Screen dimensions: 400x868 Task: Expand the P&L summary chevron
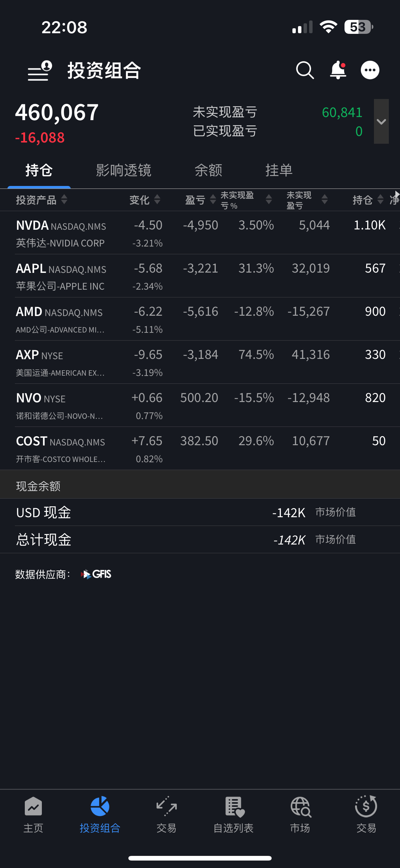click(381, 121)
